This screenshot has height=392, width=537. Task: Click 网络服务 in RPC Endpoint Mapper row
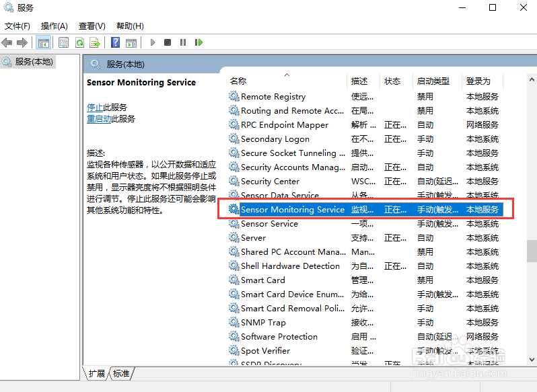tap(482, 125)
